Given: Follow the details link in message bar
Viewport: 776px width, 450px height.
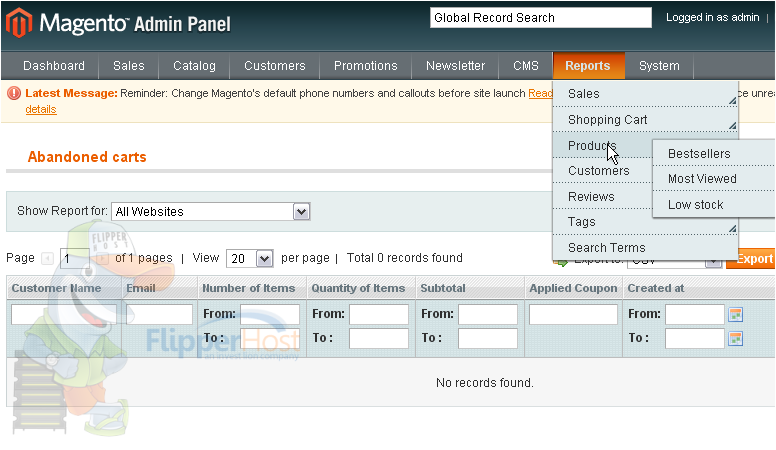Looking at the screenshot, I should [x=41, y=109].
